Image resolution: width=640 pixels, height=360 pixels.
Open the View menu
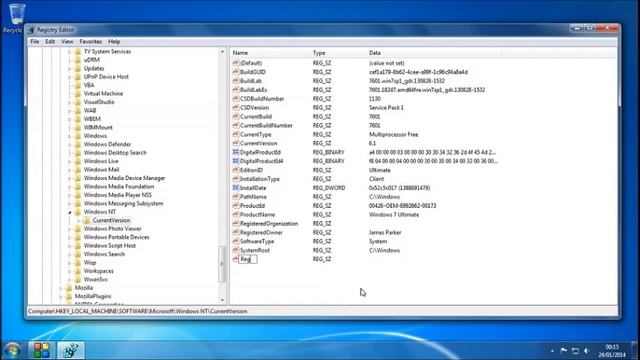click(x=67, y=42)
